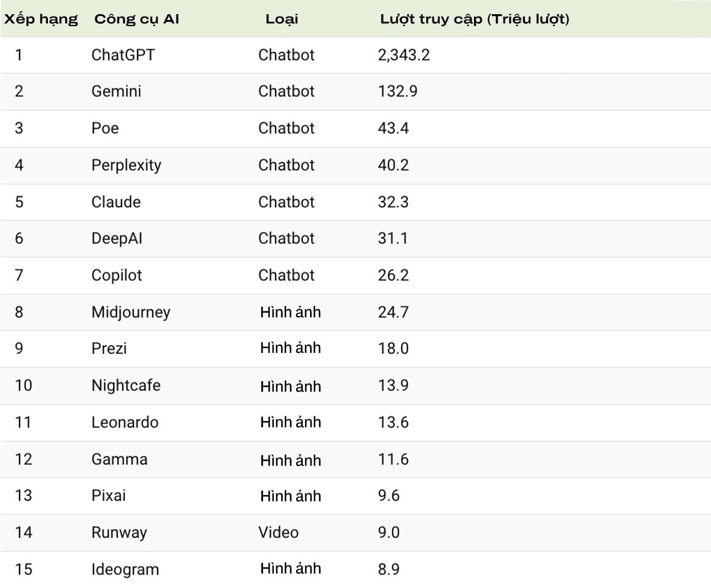Click the "Xếp hạng" column header
The width and height of the screenshot is (711, 588).
41,19
